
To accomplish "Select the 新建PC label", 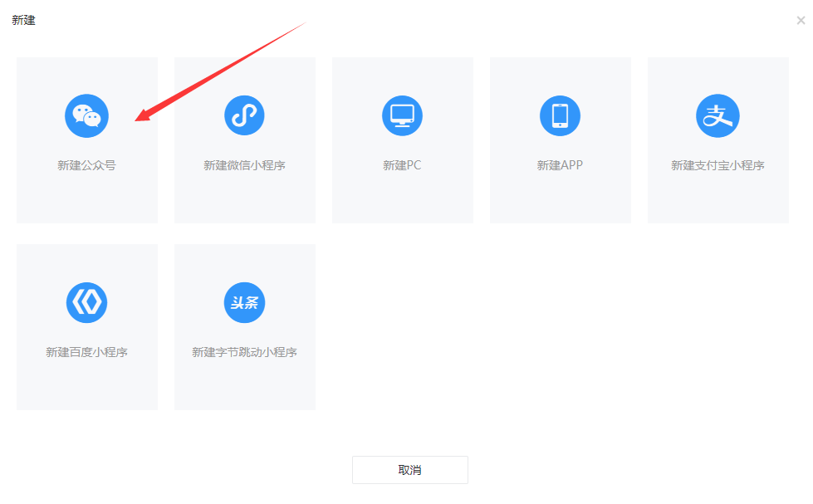I will pyautogui.click(x=403, y=165).
